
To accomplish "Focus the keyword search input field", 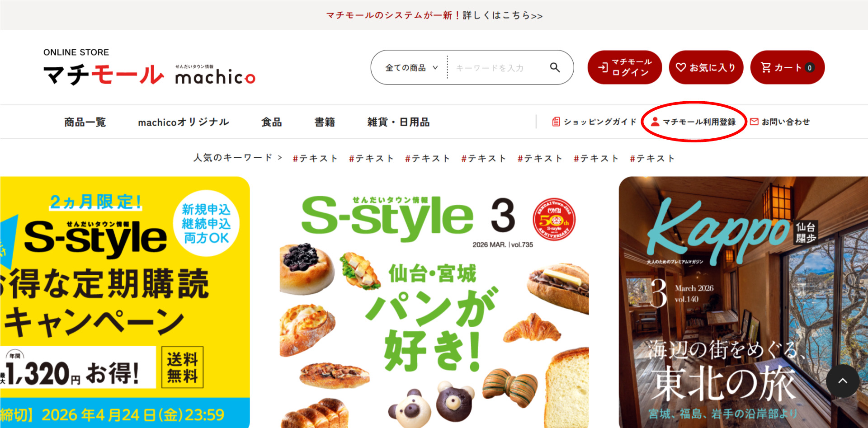I will point(497,68).
